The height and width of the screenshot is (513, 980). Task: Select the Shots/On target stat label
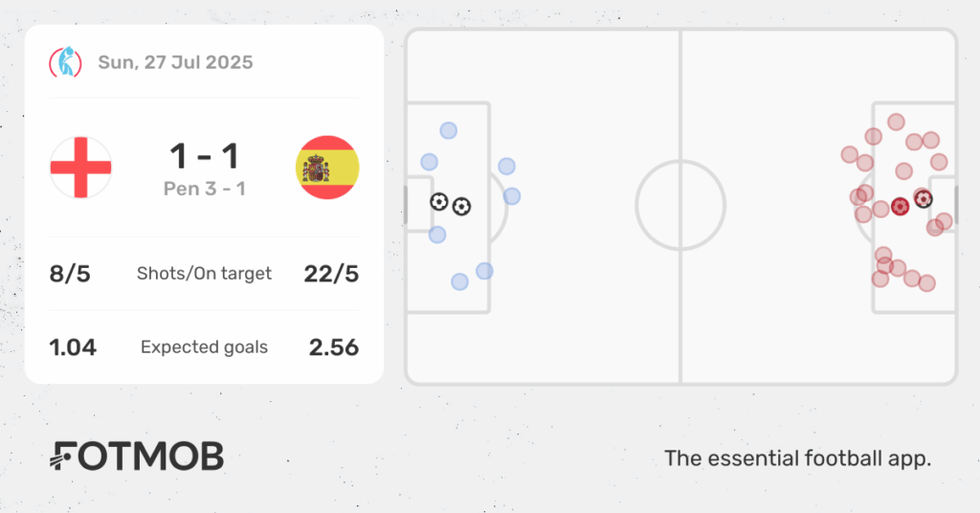coord(205,274)
